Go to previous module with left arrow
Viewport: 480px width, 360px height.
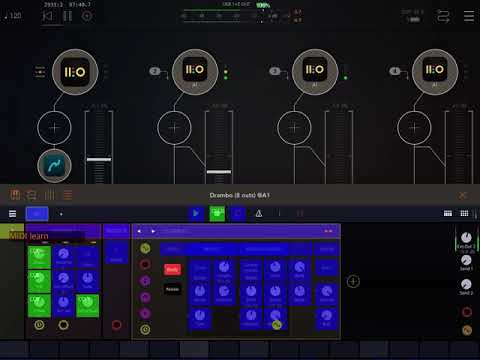[139, 231]
